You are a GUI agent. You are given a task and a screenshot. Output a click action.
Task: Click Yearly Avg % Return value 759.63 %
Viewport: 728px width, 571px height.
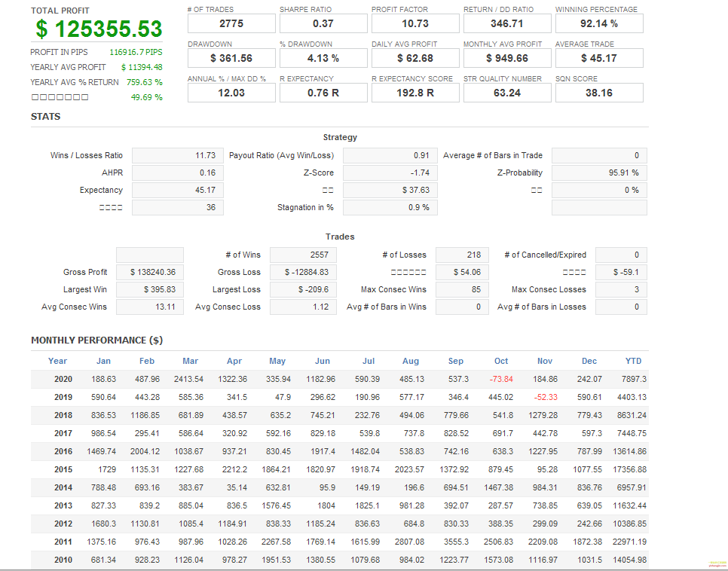145,82
